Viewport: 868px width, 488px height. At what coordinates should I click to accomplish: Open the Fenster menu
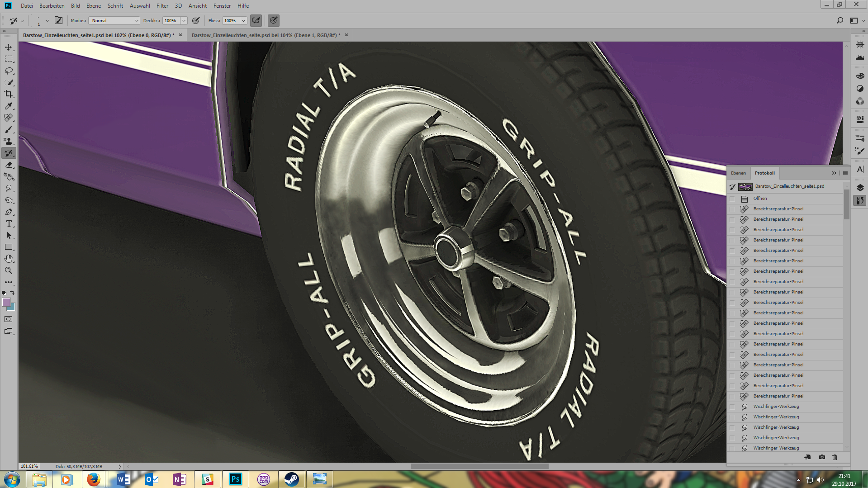tap(222, 6)
